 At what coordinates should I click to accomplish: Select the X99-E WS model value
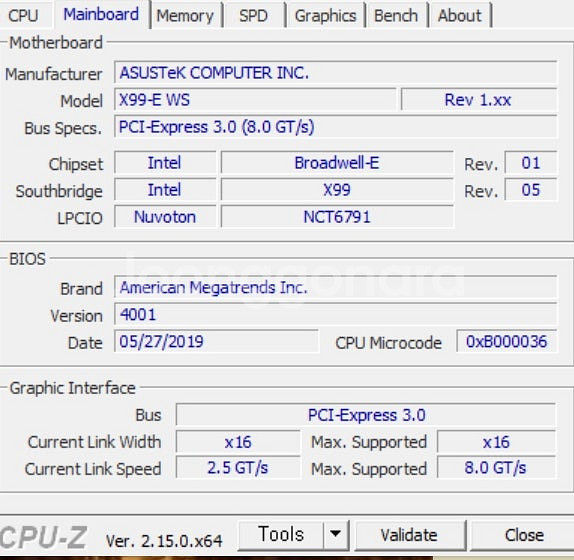coord(255,100)
